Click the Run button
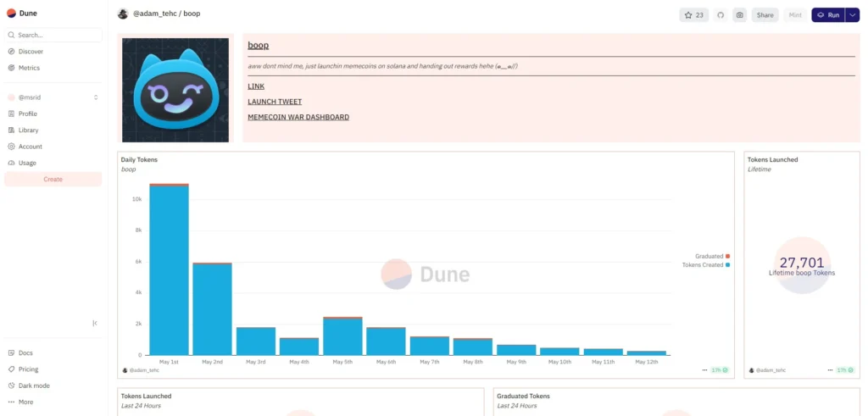 pyautogui.click(x=828, y=15)
